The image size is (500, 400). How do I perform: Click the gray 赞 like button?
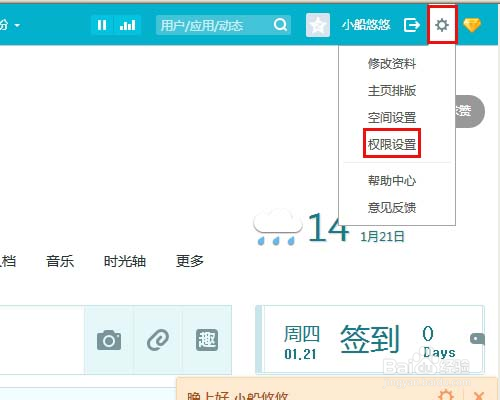[470, 111]
